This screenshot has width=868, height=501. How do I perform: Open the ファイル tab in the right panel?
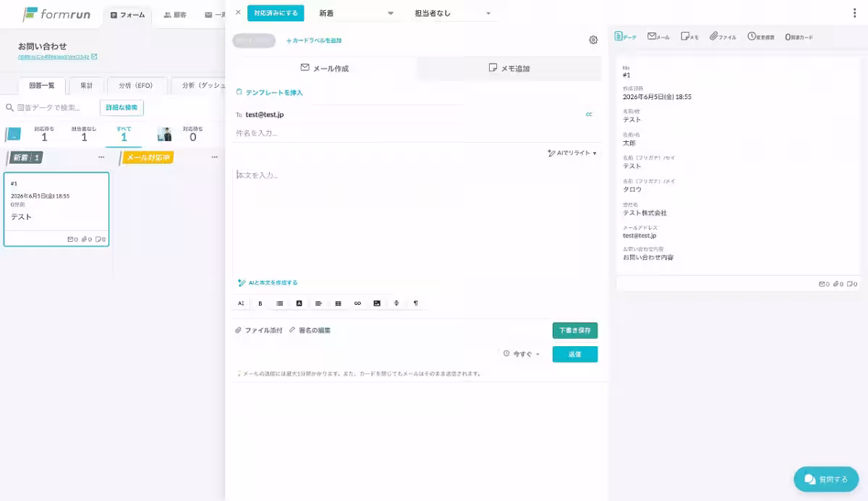(723, 36)
